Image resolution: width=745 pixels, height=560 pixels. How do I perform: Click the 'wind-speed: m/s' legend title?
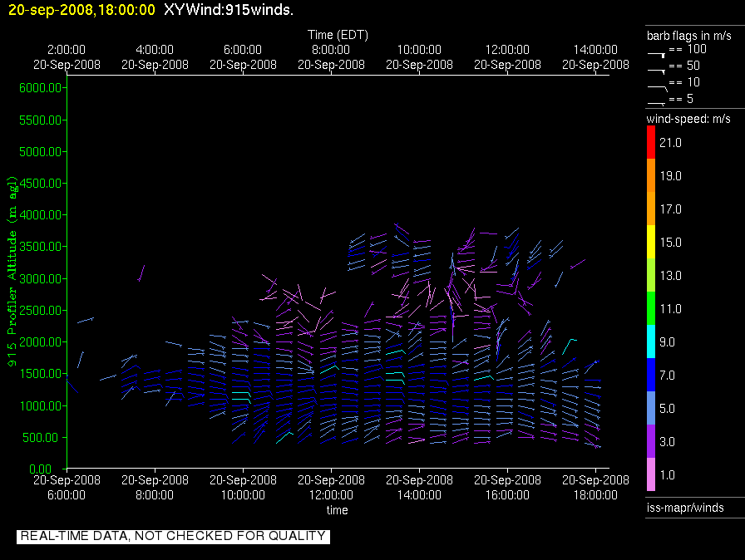point(688,119)
